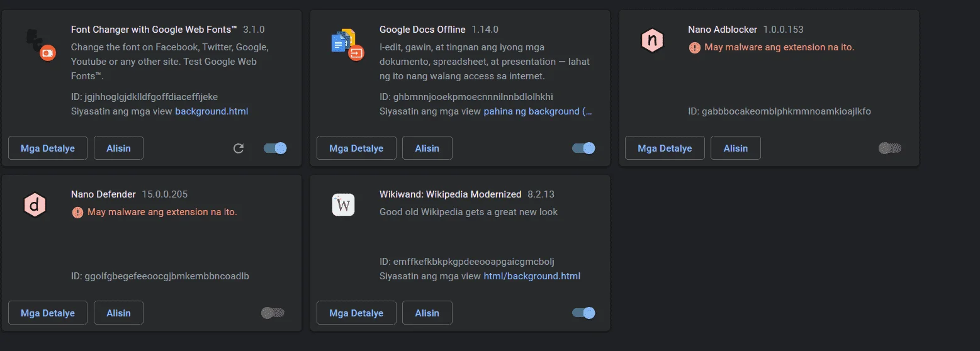Click the Font Changer with Google Web Fonts title
This screenshot has width=980, height=351.
pyautogui.click(x=154, y=30)
